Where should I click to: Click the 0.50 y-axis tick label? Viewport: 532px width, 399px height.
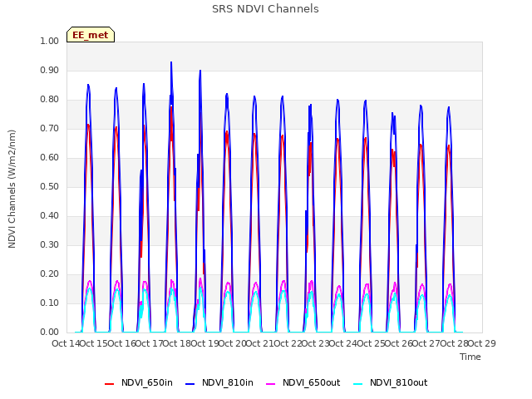[50, 186]
